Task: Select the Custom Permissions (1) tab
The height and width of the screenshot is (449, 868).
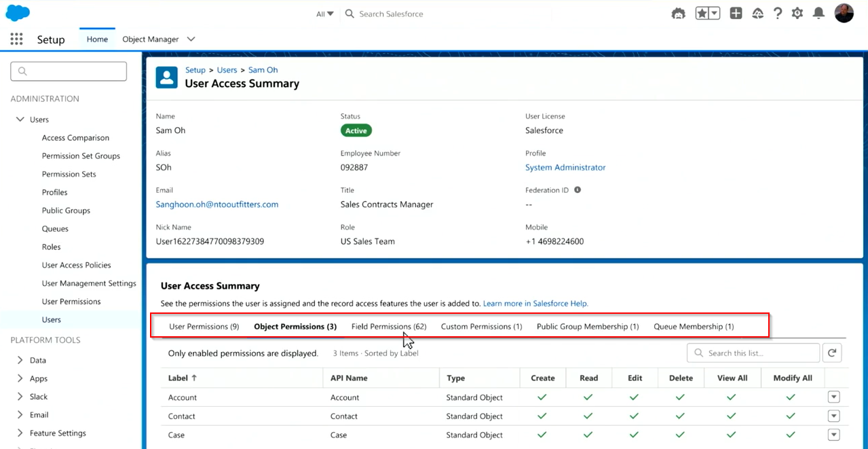Action: [x=482, y=327]
